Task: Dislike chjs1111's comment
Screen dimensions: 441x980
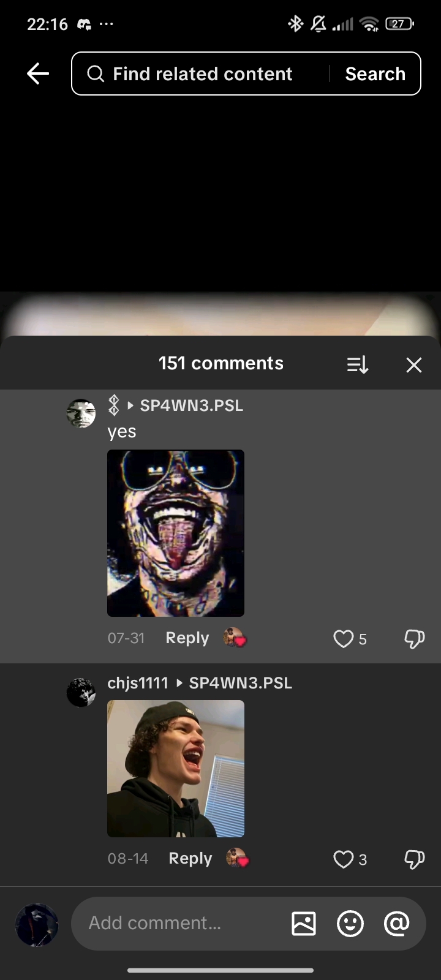Action: coord(415,859)
